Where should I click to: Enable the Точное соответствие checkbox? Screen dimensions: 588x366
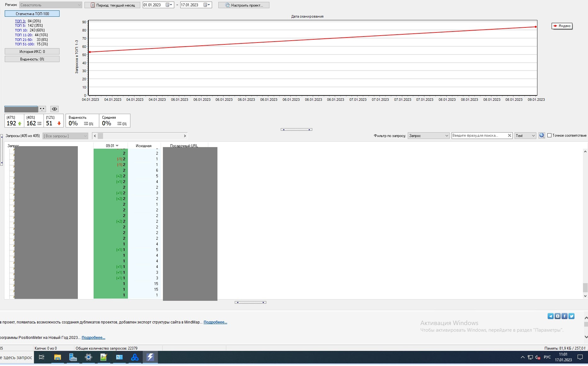(550, 135)
